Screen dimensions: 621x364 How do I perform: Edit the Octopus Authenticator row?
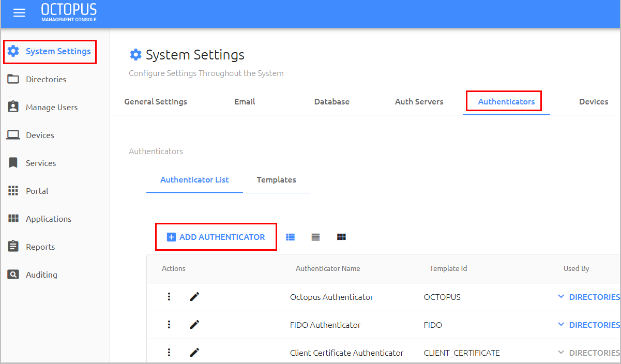pyautogui.click(x=194, y=297)
